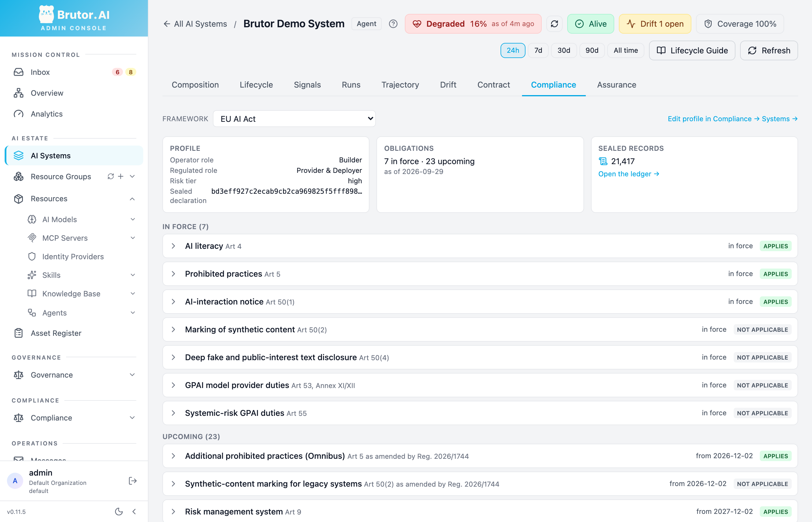Click the Coverage 100% badge
This screenshot has width=812, height=522.
click(x=740, y=24)
